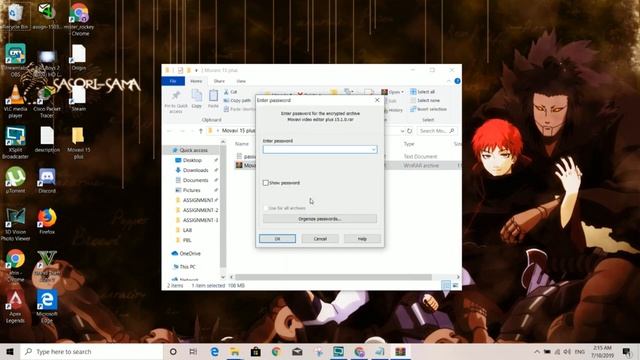Viewport: 640px width, 360px height.
Task: Open Mail app from the taskbar
Action: (x=297, y=351)
